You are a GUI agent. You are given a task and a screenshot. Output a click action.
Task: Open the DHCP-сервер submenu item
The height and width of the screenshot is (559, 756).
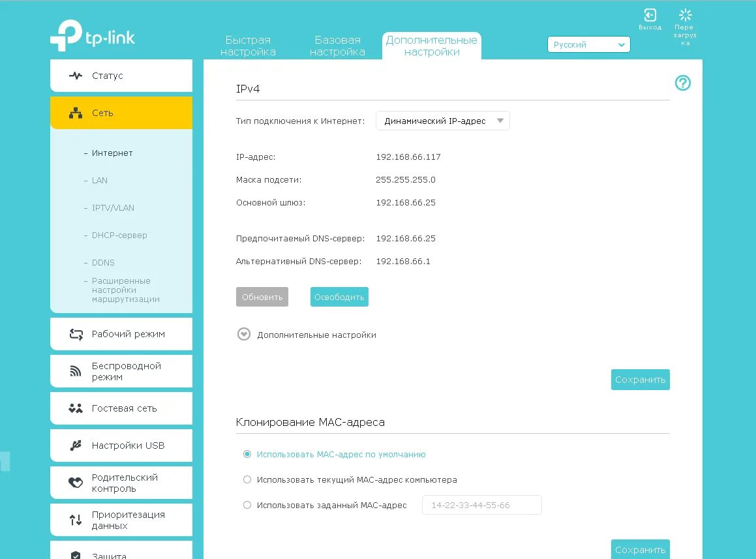point(119,235)
